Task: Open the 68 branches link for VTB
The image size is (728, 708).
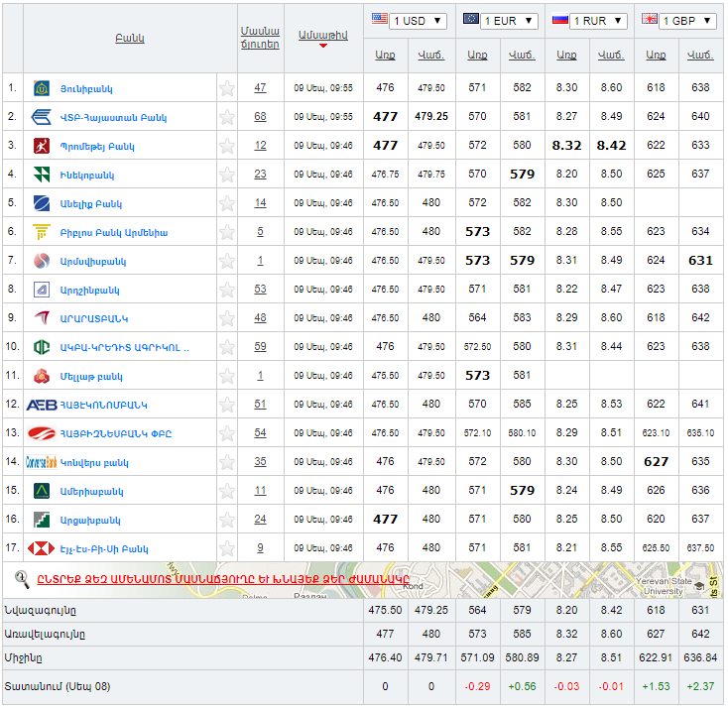Action: 260,117
